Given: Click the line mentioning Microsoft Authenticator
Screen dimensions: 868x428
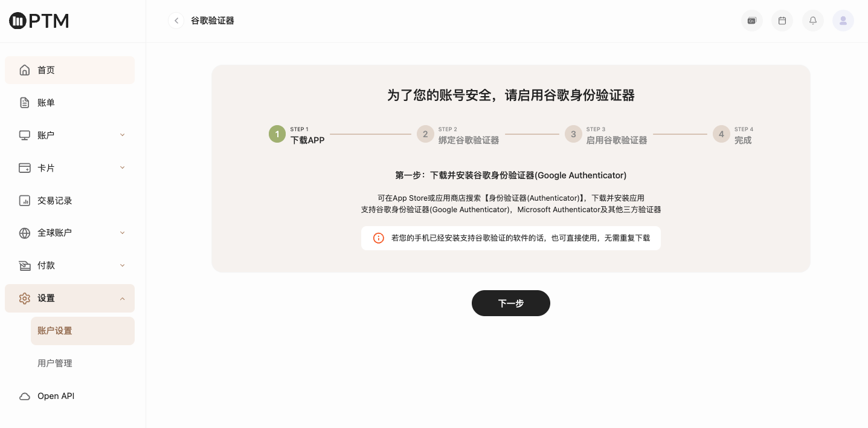Looking at the screenshot, I should pyautogui.click(x=511, y=210).
